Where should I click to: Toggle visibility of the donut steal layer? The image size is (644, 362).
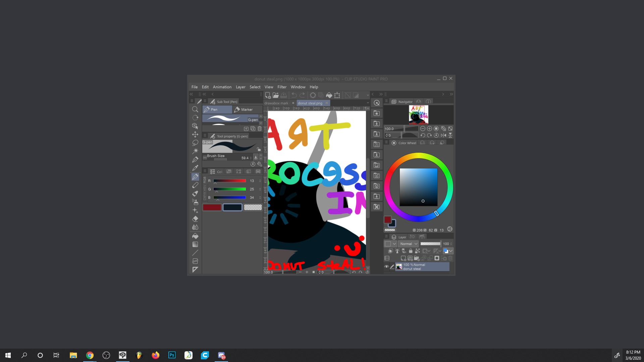[387, 266]
